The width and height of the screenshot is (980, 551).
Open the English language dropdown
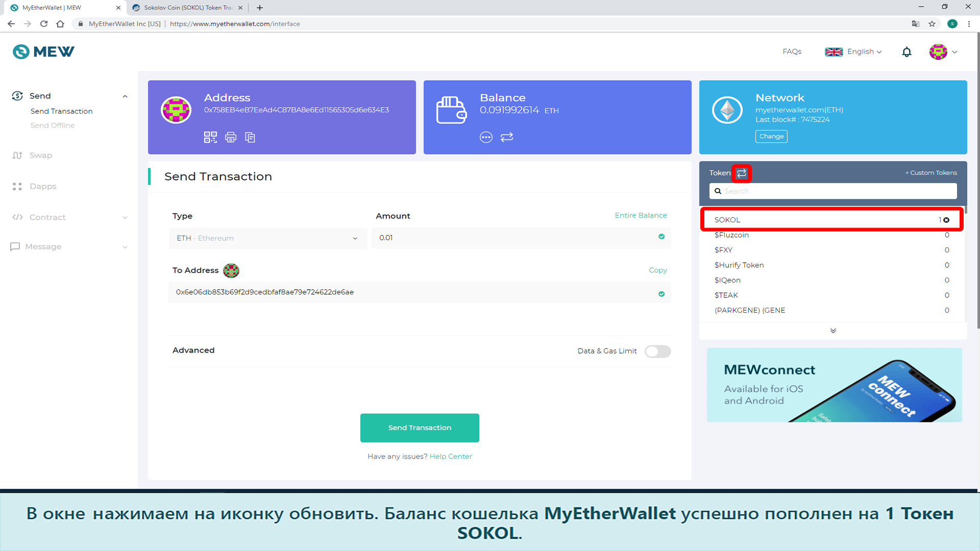853,52
